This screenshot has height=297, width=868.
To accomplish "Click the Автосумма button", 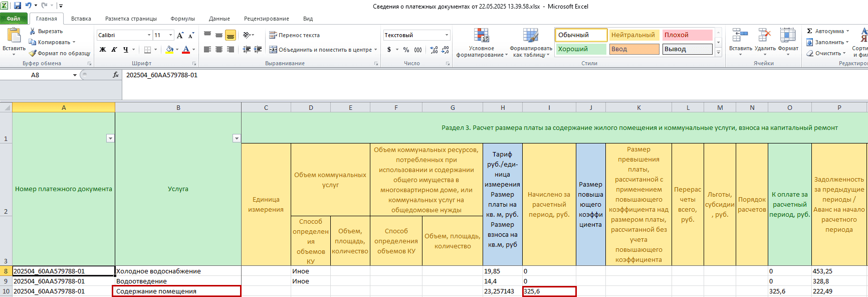I will (x=828, y=31).
